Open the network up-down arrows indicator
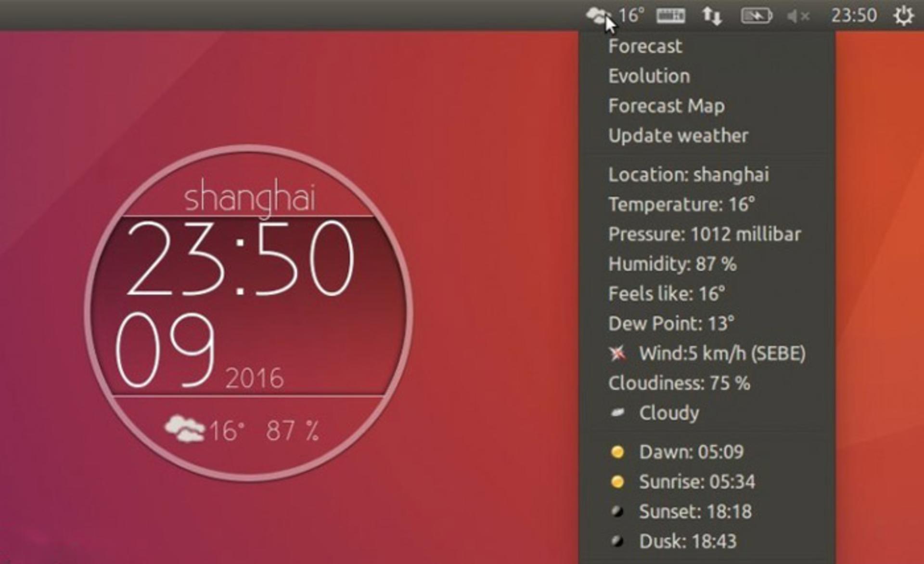Image resolution: width=924 pixels, height=564 pixels. coord(712,15)
